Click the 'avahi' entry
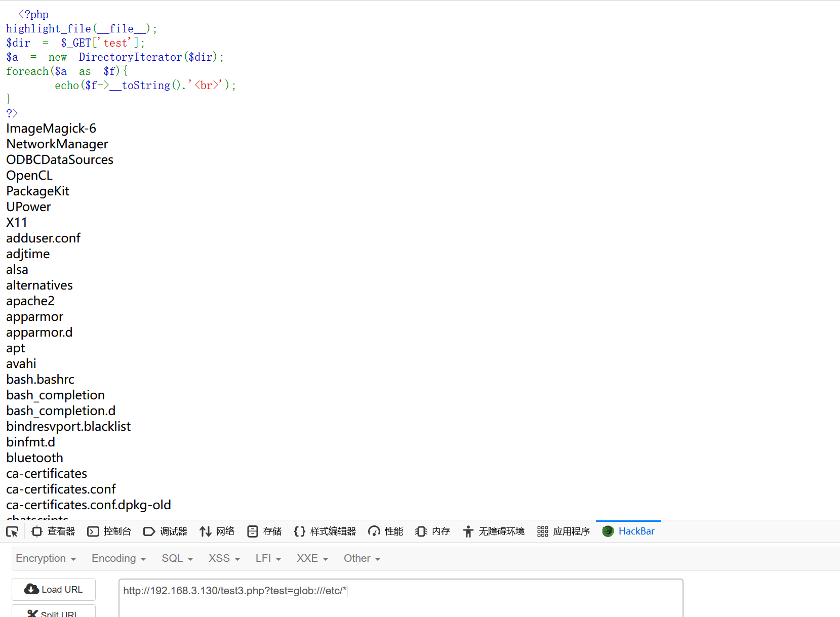Viewport: 840px width, 617px height. pos(21,364)
